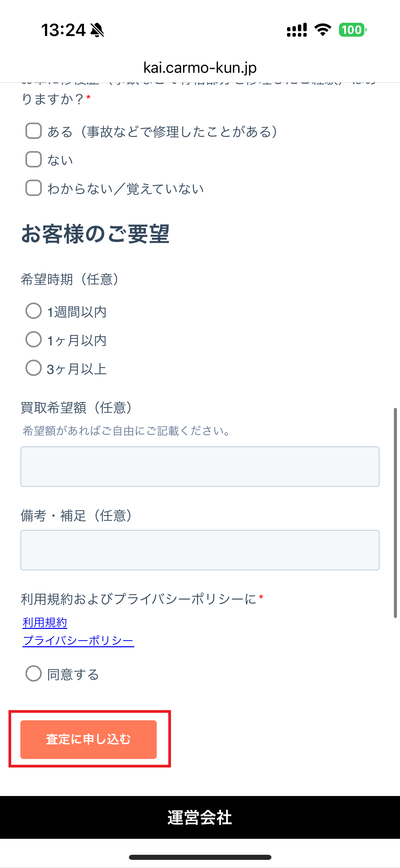Check the ない checkbox
Image resolution: width=400 pixels, height=868 pixels.
pos(34,160)
